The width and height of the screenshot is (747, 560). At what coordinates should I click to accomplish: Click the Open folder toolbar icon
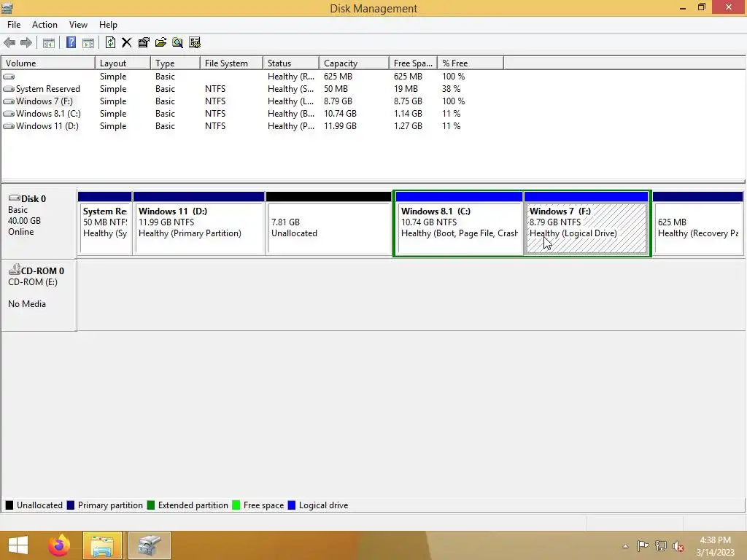160,43
